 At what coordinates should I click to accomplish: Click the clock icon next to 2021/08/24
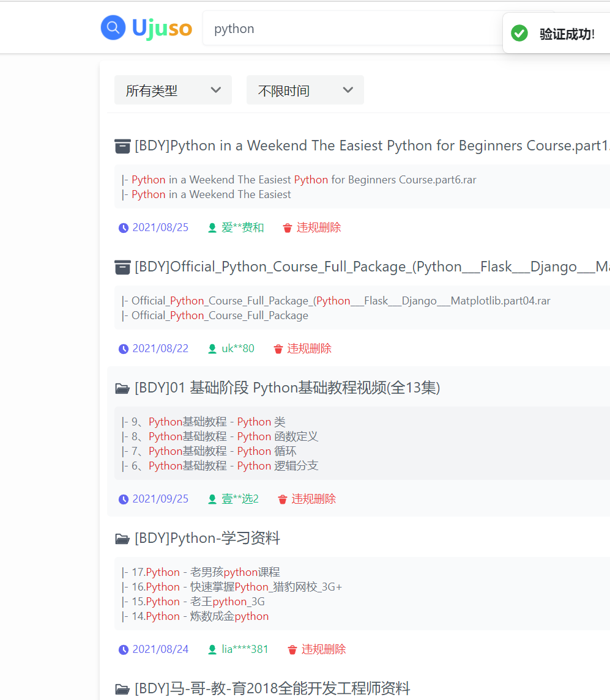tap(124, 650)
